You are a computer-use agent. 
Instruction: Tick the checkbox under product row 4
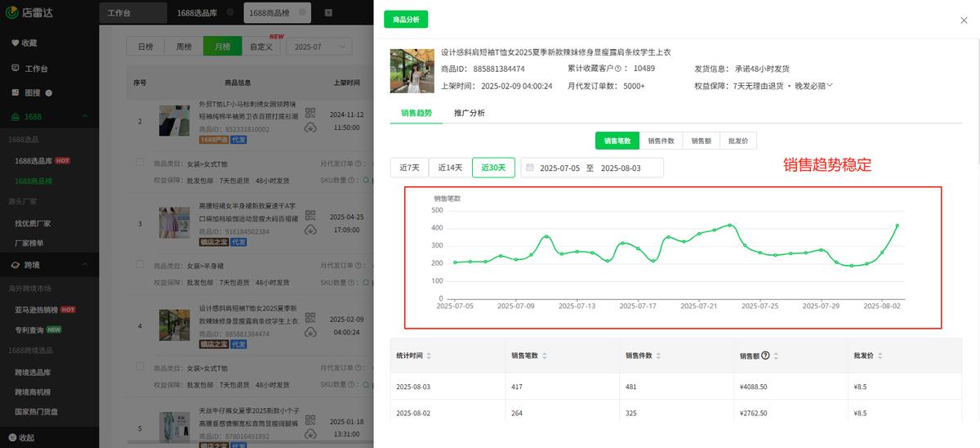click(x=140, y=367)
